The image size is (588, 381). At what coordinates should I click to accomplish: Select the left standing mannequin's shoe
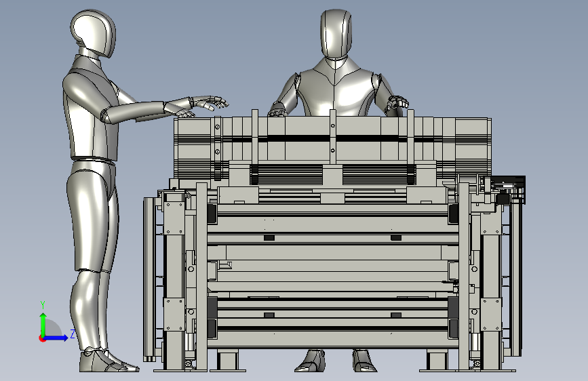click(108, 361)
